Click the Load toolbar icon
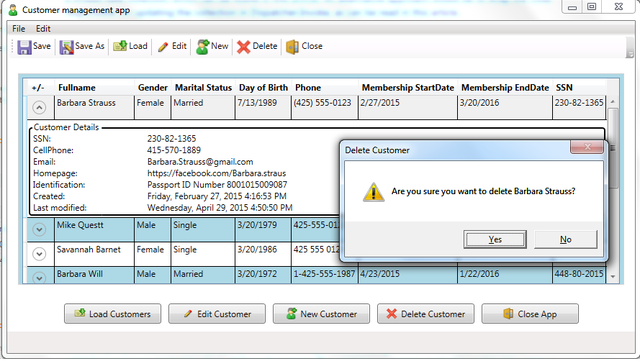The height and width of the screenshot is (361, 640). [x=120, y=46]
